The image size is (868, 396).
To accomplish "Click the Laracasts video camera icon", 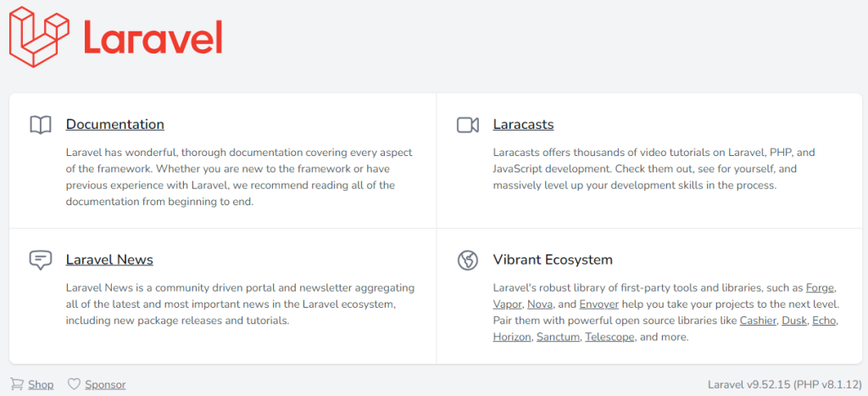I will tap(468, 125).
